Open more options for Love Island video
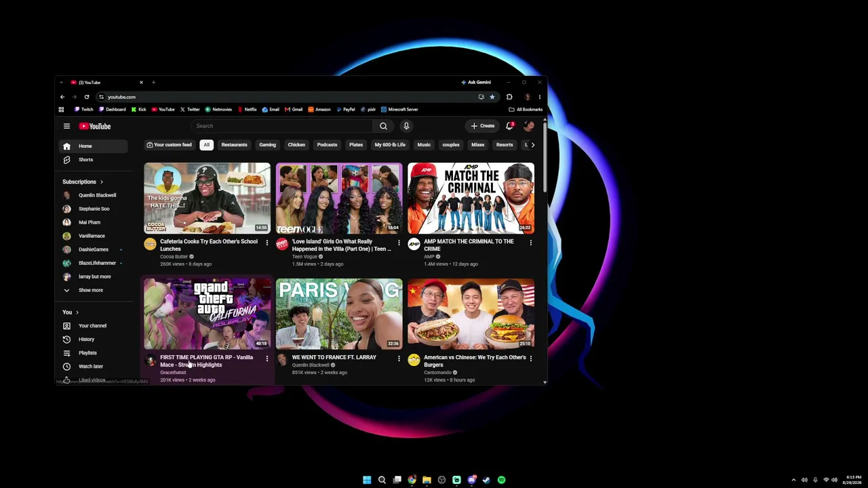 (399, 242)
